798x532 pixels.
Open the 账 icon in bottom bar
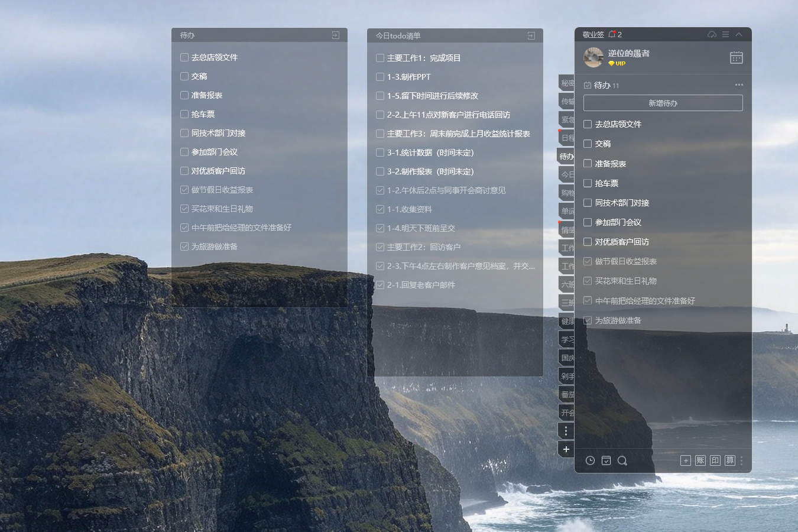700,460
